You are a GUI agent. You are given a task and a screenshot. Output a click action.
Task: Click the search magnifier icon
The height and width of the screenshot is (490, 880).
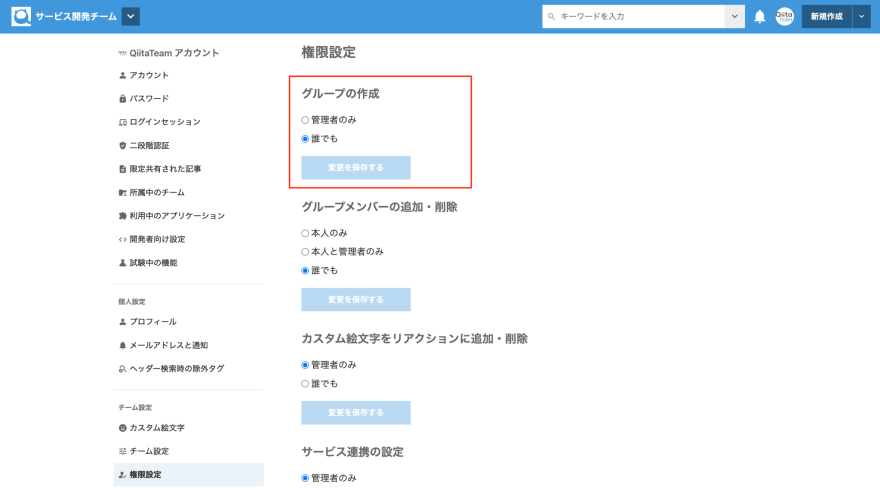[551, 16]
